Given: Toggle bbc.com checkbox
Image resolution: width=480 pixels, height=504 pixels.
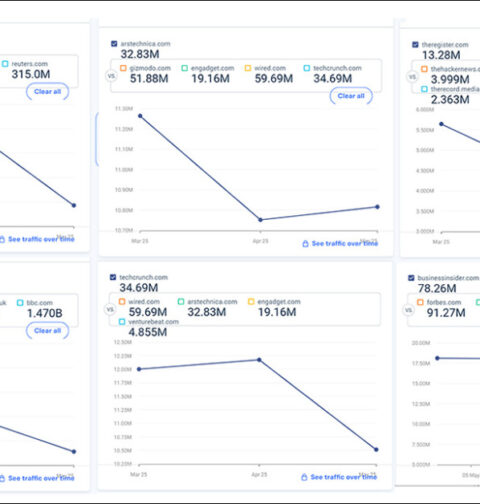Looking at the screenshot, I should [x=20, y=303].
